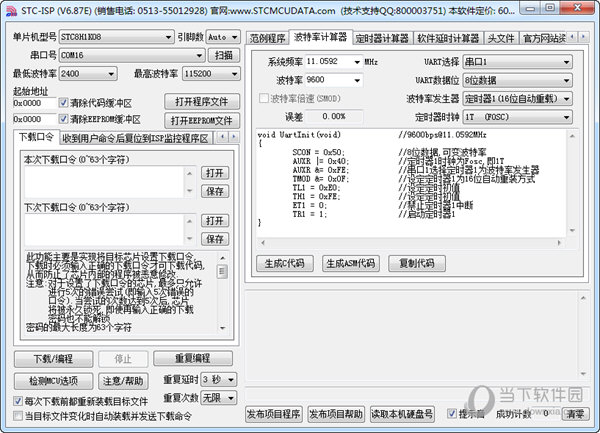
Task: Click code area horizontal scroll right arrow
Action: (x=559, y=243)
